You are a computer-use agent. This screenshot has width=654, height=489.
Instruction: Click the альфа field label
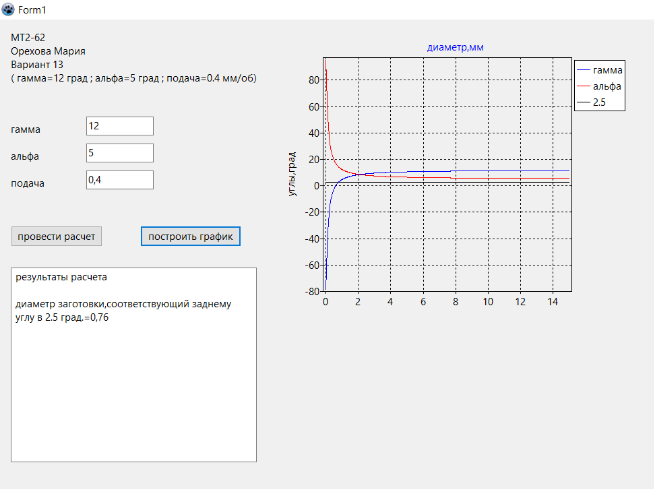click(x=25, y=156)
